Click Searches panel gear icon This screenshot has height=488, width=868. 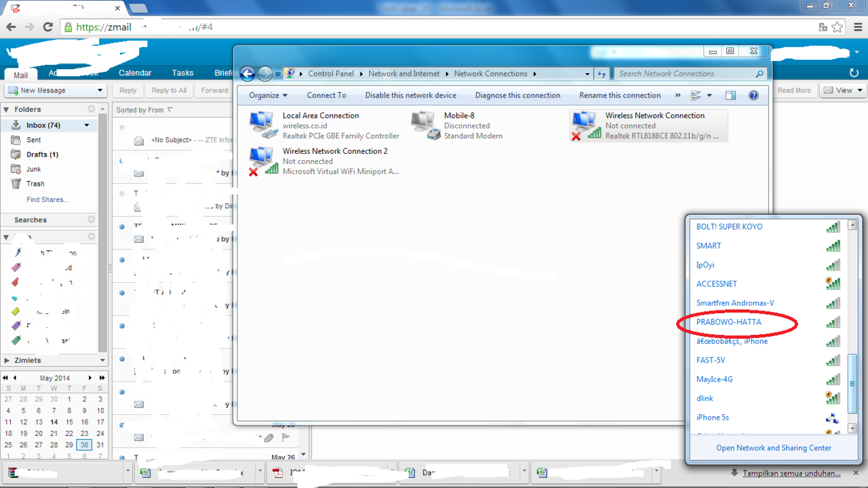pos(92,220)
